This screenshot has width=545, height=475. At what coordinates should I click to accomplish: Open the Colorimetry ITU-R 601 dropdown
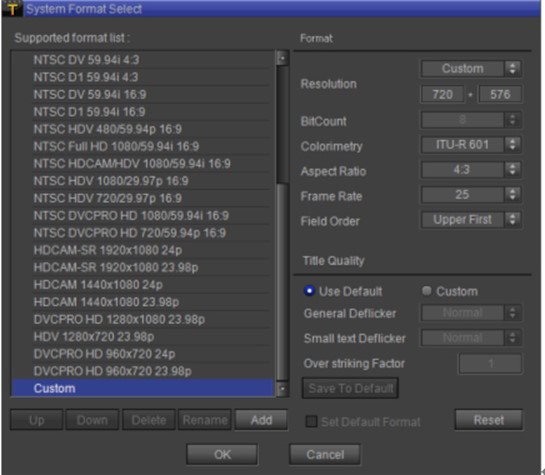[471, 145]
